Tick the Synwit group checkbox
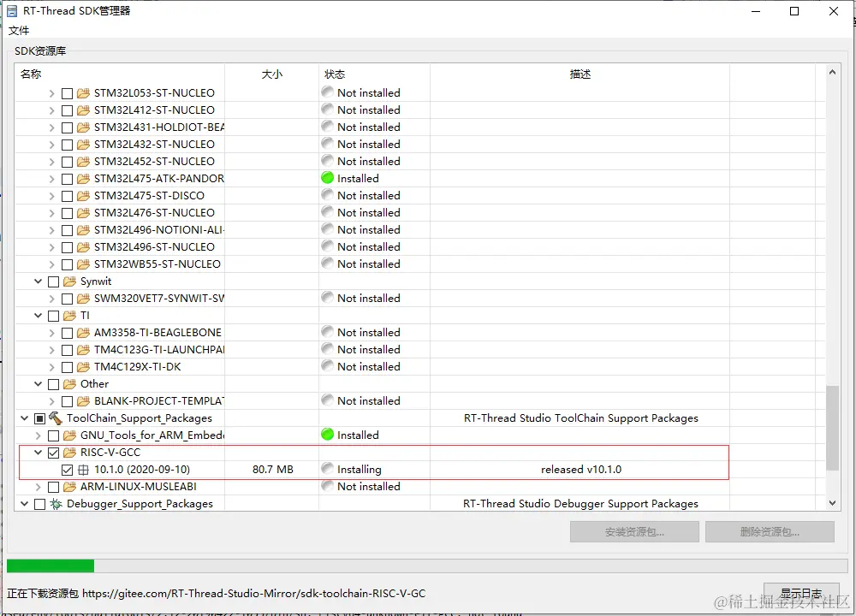856x616 pixels. [53, 281]
